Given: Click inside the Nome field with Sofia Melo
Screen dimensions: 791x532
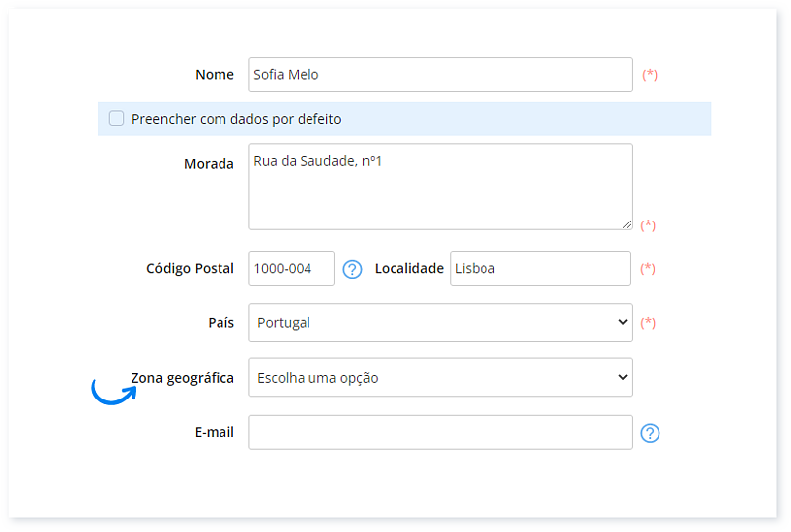Looking at the screenshot, I should pos(440,75).
